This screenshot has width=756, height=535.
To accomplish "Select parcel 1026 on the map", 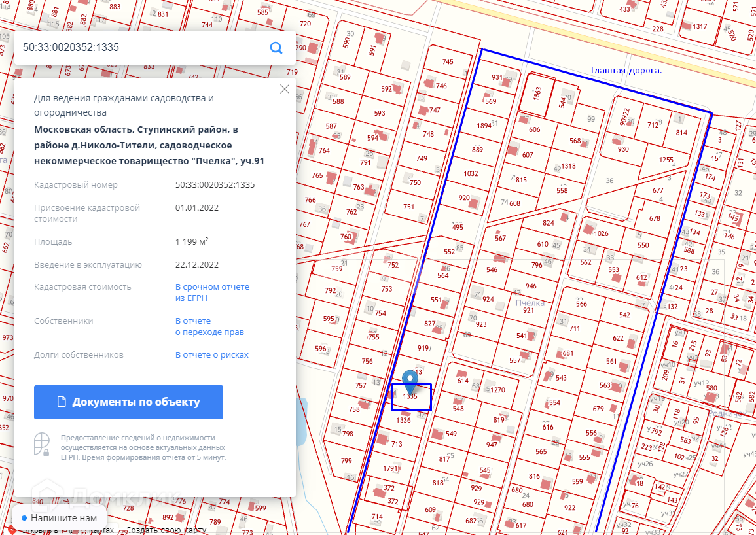I will [x=602, y=233].
